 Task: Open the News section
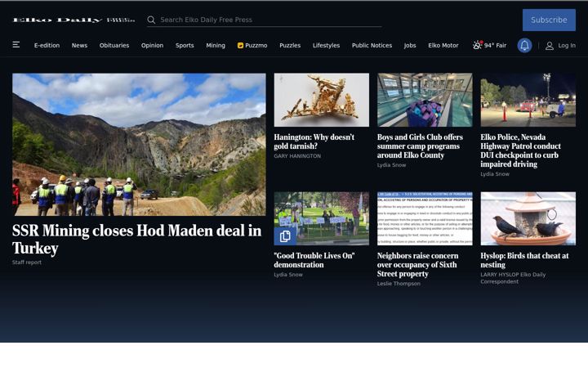pos(79,46)
